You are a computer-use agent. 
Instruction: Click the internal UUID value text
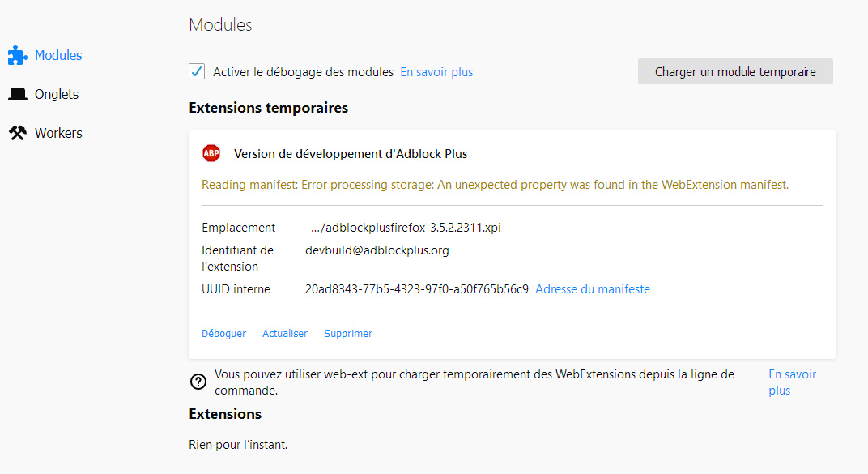417,289
